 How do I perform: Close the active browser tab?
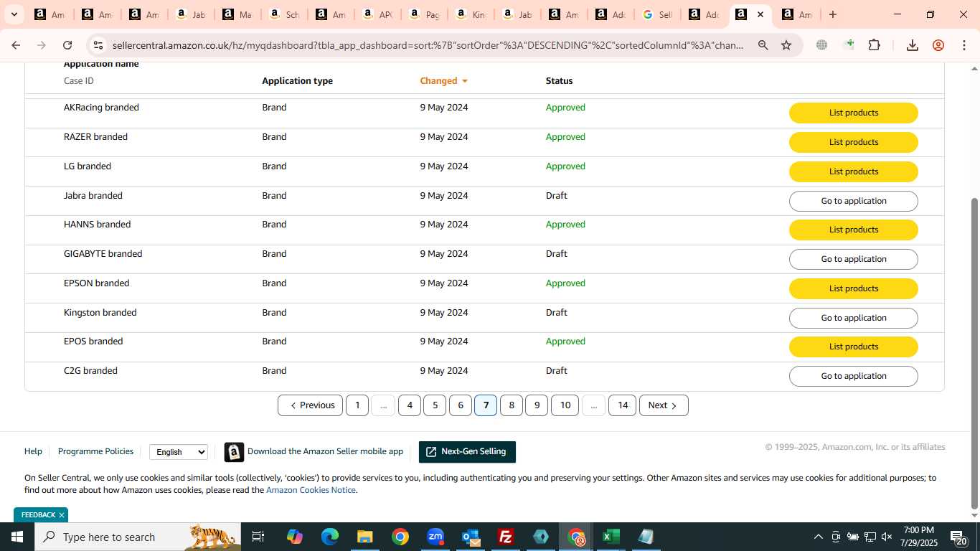point(760,14)
